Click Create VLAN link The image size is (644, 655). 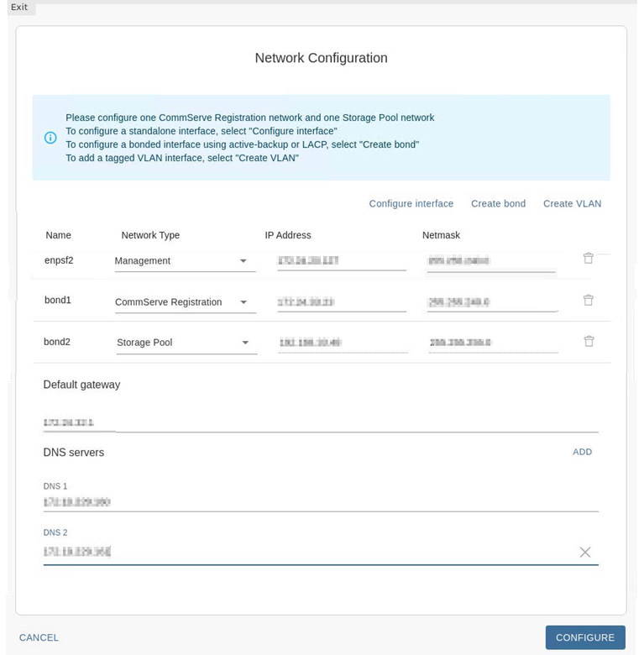coord(572,203)
